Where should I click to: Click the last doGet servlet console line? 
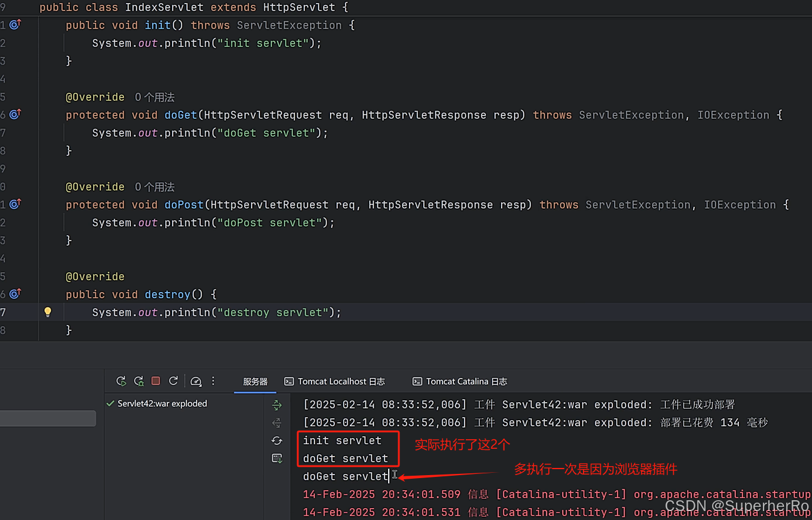coord(346,476)
